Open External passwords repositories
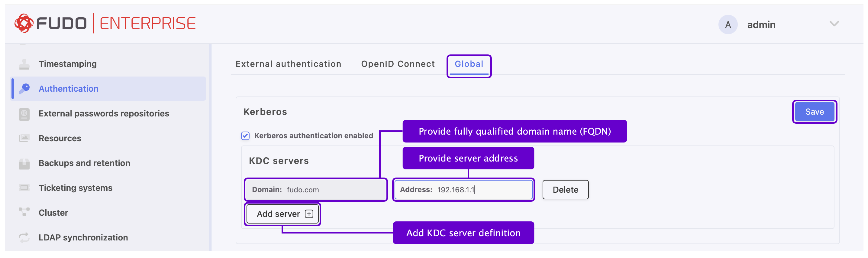This screenshot has width=868, height=258. click(x=108, y=114)
